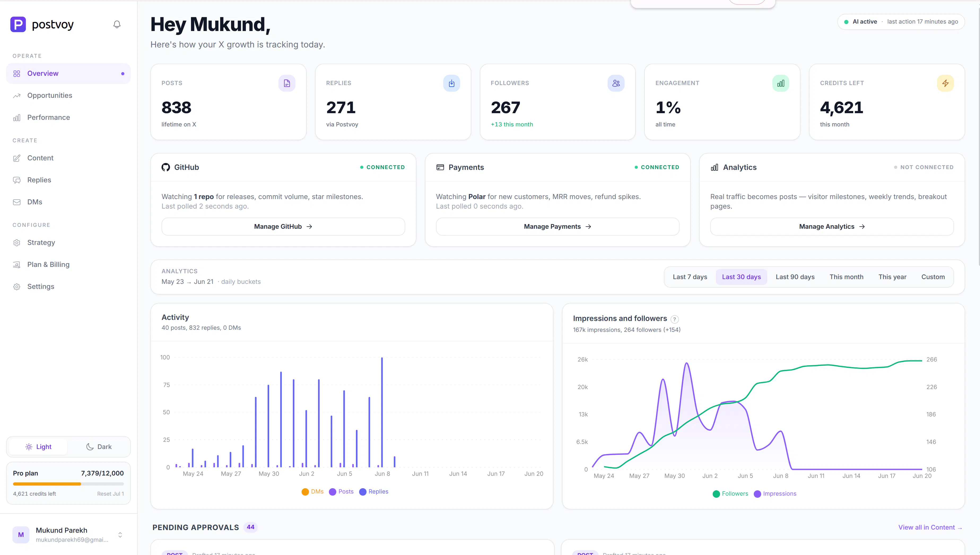Click the Performance bar chart icon
980x555 pixels.
(17, 118)
